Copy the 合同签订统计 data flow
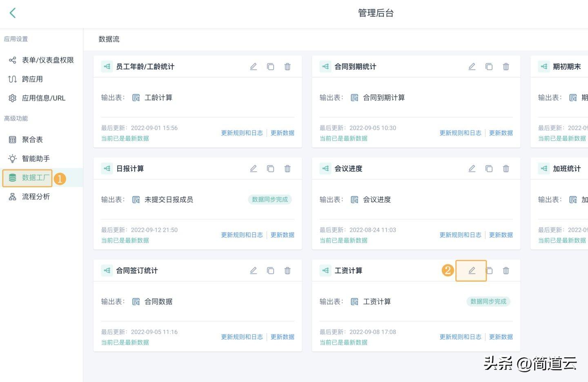Image resolution: width=588 pixels, height=382 pixels. pyautogui.click(x=270, y=271)
